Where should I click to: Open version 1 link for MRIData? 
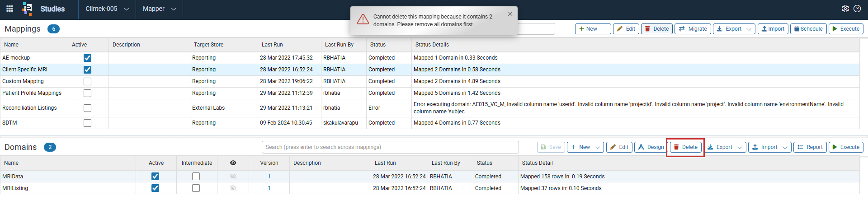[x=269, y=177]
